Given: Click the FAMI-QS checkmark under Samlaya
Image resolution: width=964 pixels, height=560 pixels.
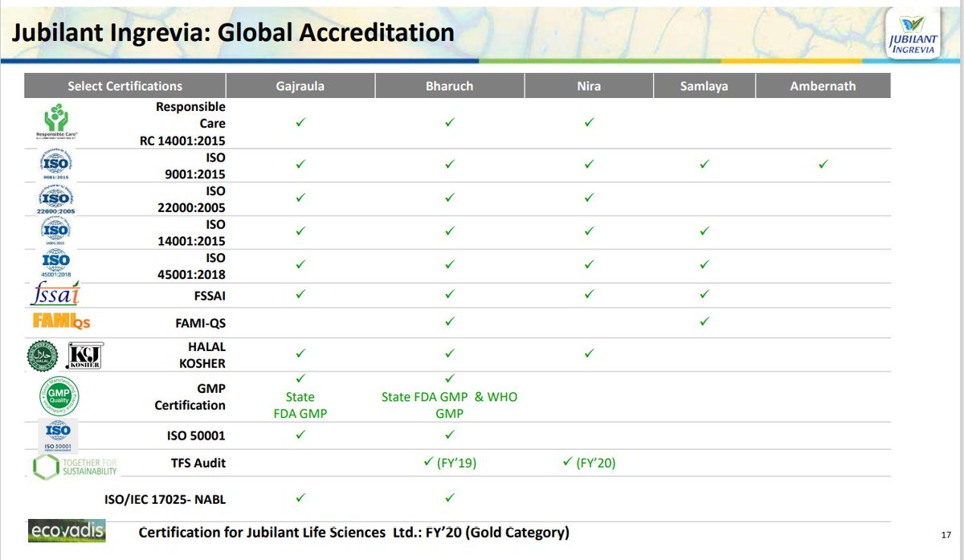Looking at the screenshot, I should tap(704, 321).
